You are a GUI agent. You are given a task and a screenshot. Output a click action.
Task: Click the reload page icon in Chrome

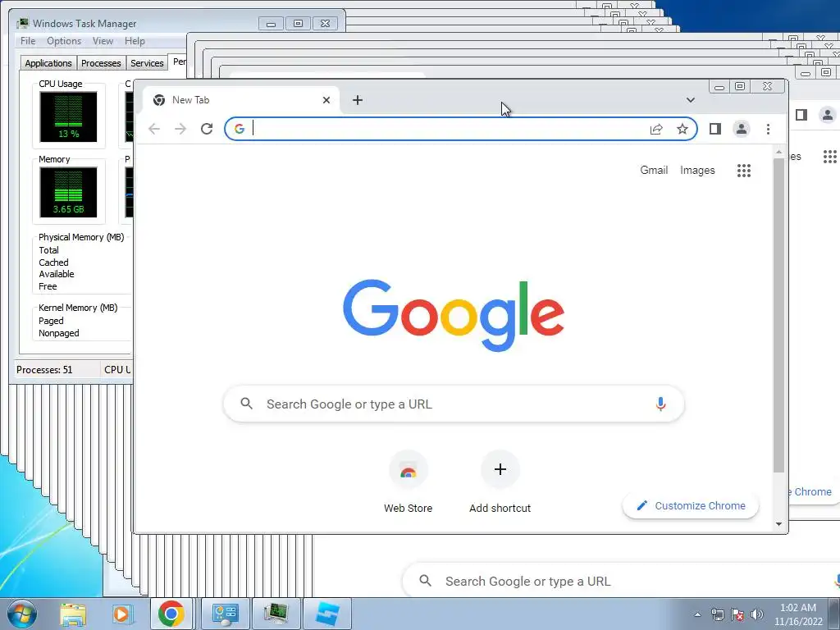pos(207,129)
